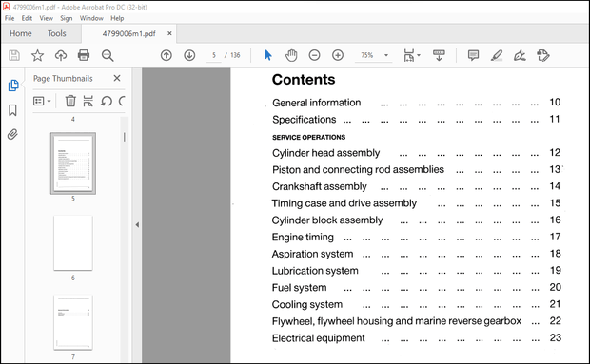Delete selected page using trash icon
The width and height of the screenshot is (590, 364).
click(70, 101)
